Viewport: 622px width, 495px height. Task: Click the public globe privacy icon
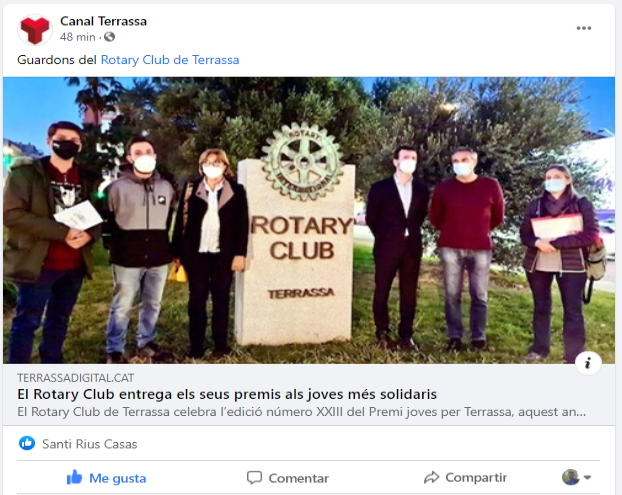click(109, 37)
